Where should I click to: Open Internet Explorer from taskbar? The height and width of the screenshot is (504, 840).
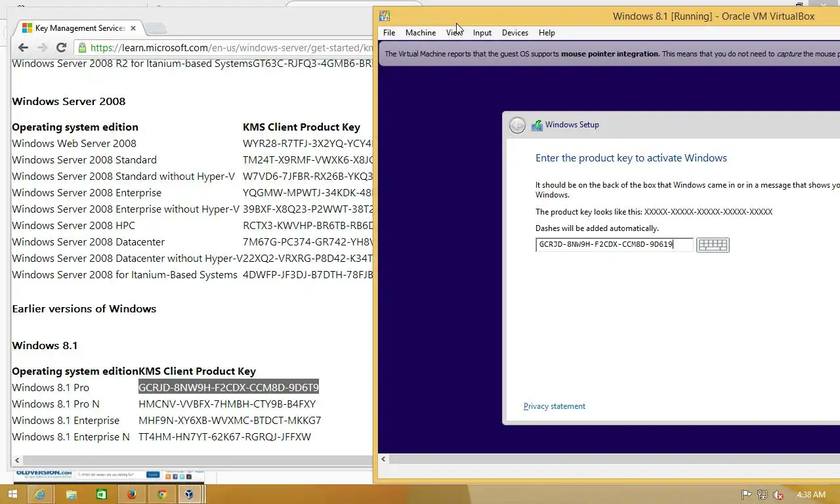(x=41, y=494)
